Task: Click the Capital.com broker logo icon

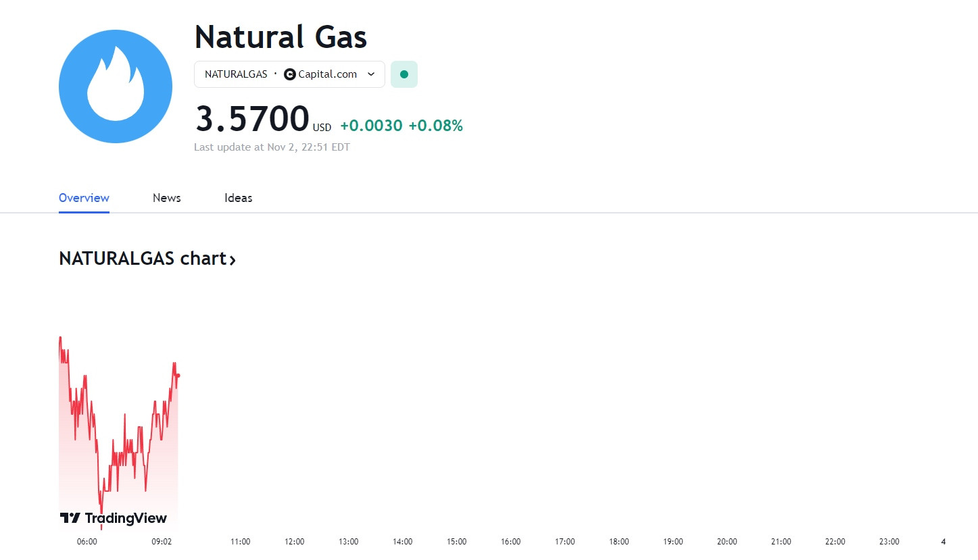Action: coord(289,74)
